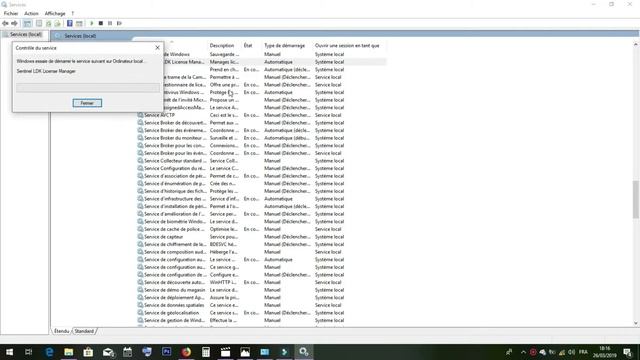Select the Service Broker des événements row
This screenshot has width=640, height=360.
[261, 130]
